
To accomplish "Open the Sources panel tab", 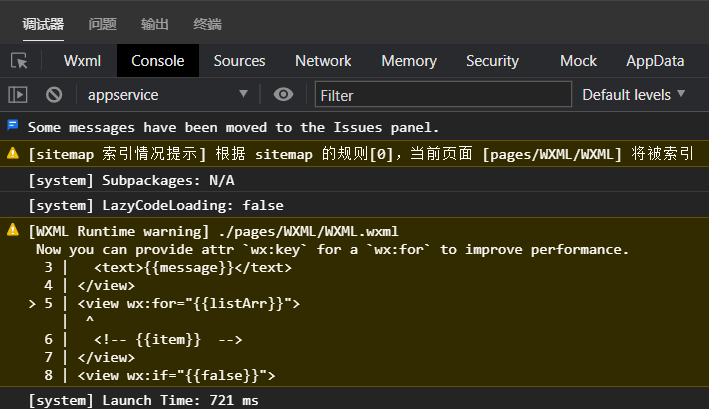I will [239, 61].
